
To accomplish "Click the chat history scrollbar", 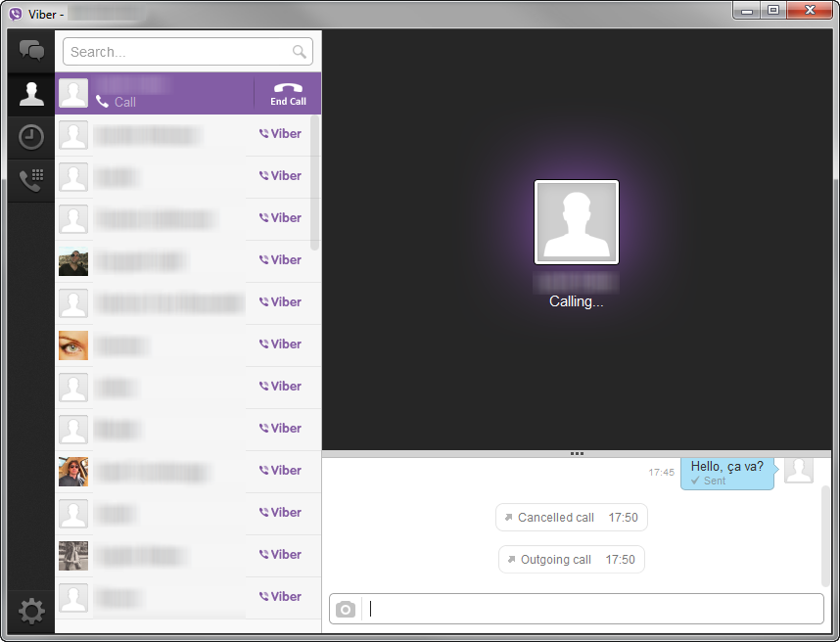I will [x=827, y=533].
